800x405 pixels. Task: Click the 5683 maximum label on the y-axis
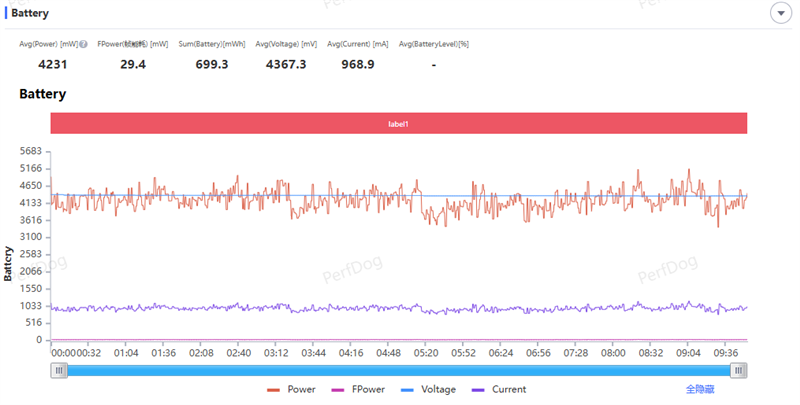point(29,151)
